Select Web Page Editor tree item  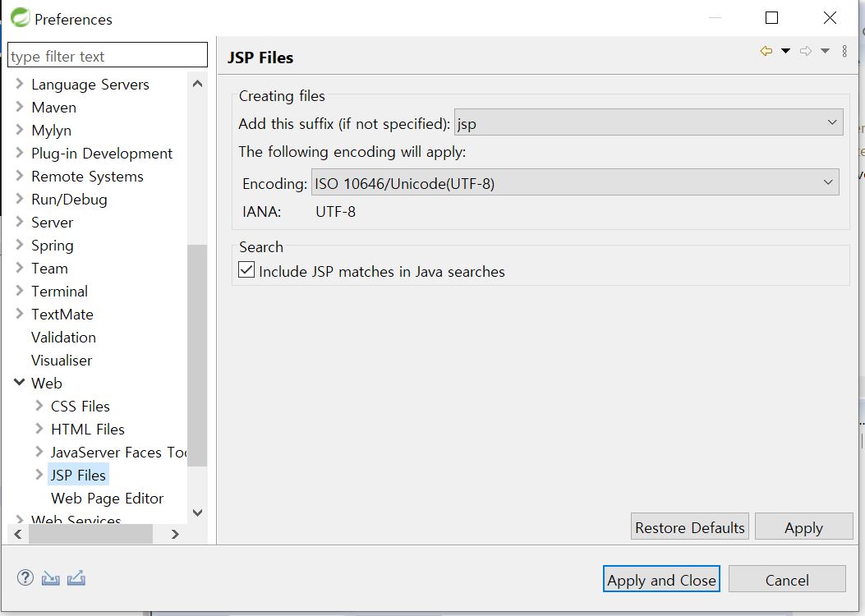coord(107,498)
